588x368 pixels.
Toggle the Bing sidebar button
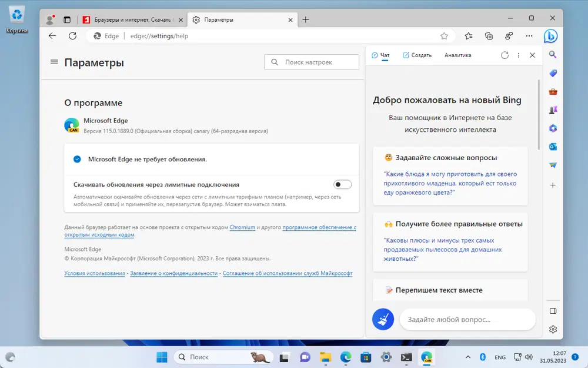(550, 36)
